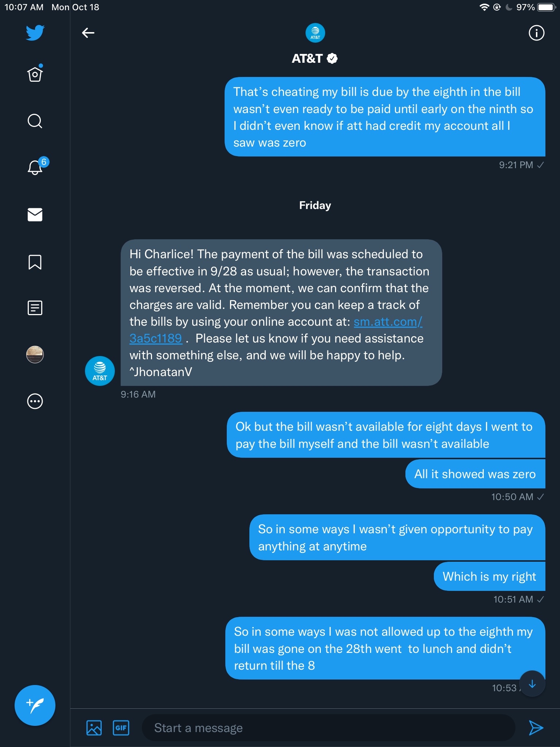560x747 pixels.
Task: Open the Search magnifier in sidebar
Action: tap(35, 121)
